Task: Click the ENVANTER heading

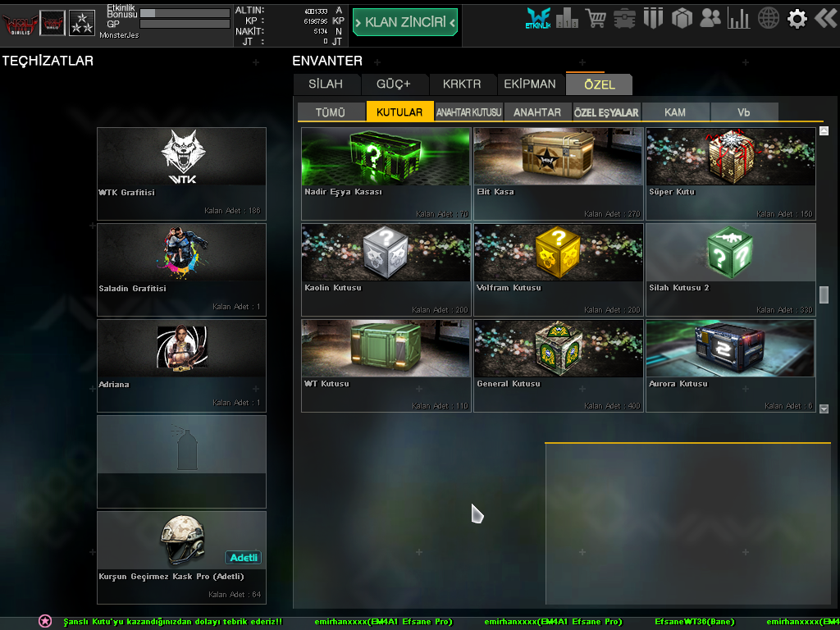Action: point(327,61)
